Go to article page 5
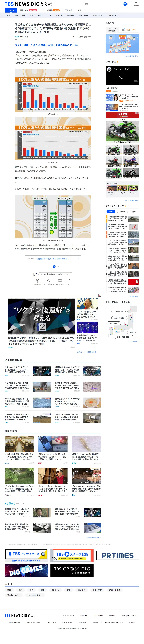 pyautogui.click(x=59, y=267)
